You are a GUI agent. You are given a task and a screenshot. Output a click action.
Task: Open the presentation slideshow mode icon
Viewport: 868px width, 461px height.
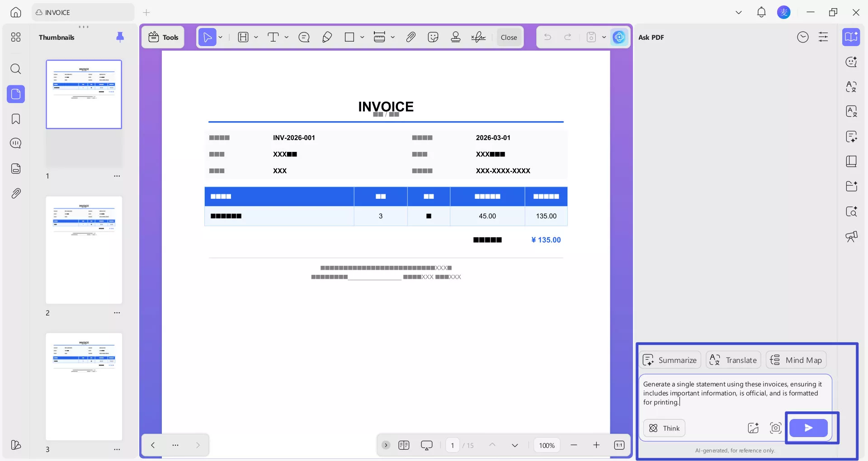tap(427, 445)
